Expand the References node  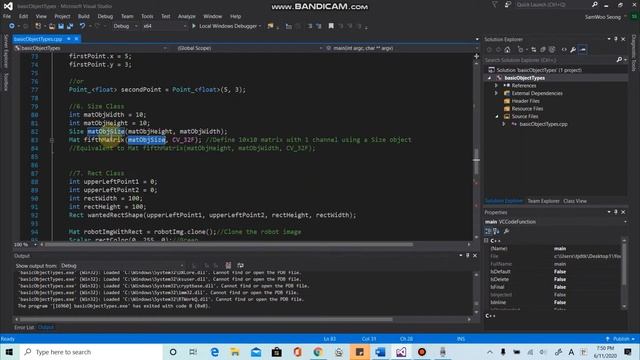tap(496, 86)
